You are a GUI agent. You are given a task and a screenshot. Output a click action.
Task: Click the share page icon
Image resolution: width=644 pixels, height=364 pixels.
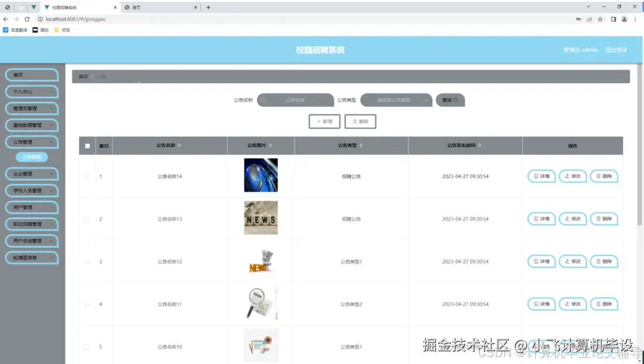click(x=590, y=19)
